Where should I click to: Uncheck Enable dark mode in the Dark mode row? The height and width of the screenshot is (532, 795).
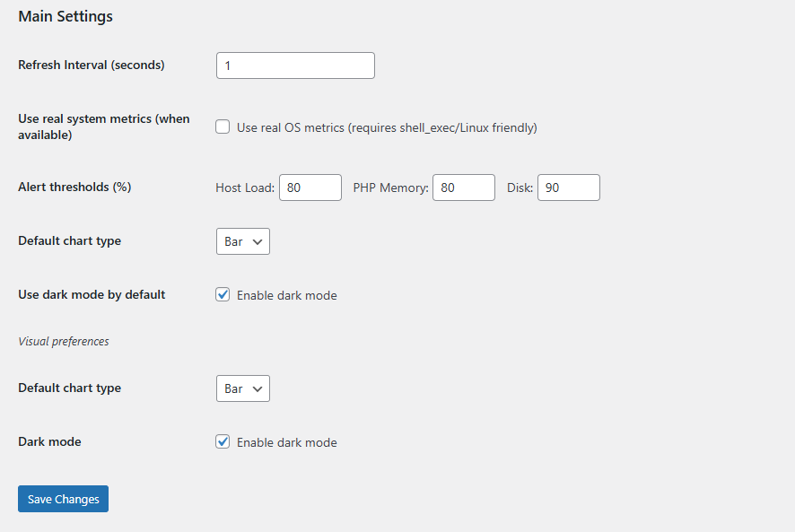pos(223,441)
